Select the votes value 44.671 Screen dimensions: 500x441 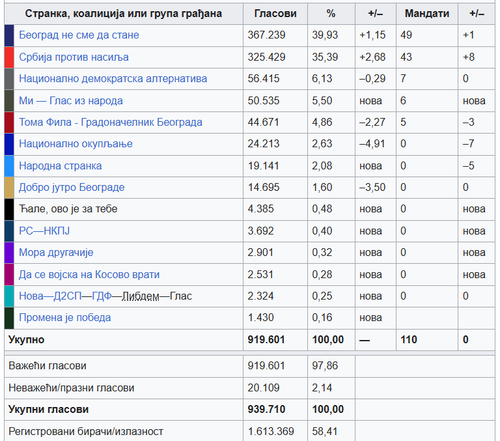tap(263, 122)
